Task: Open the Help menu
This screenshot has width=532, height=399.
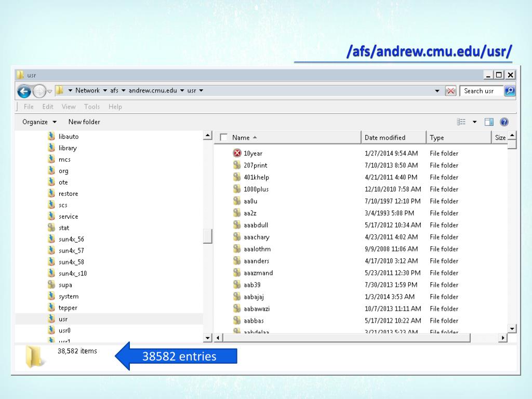Action: [x=115, y=107]
